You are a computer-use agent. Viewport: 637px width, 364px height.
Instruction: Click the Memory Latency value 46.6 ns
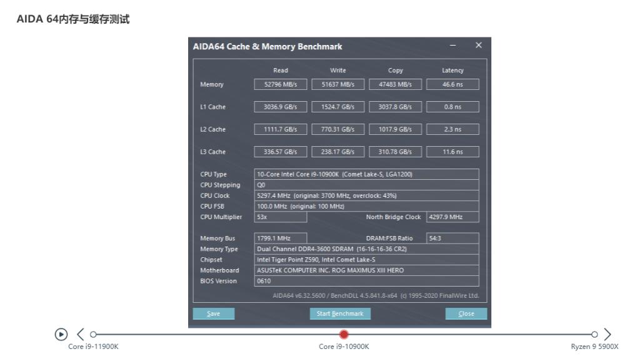(452, 84)
